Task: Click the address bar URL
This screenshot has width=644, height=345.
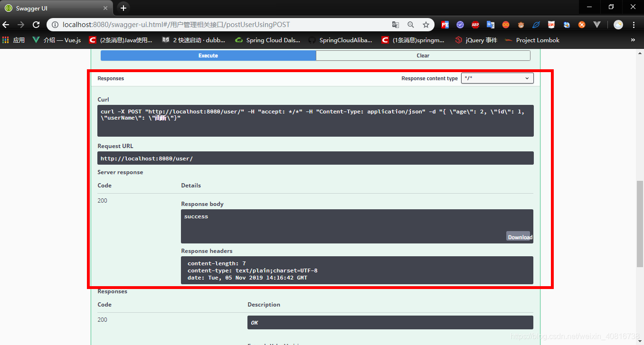Action: tap(176, 25)
